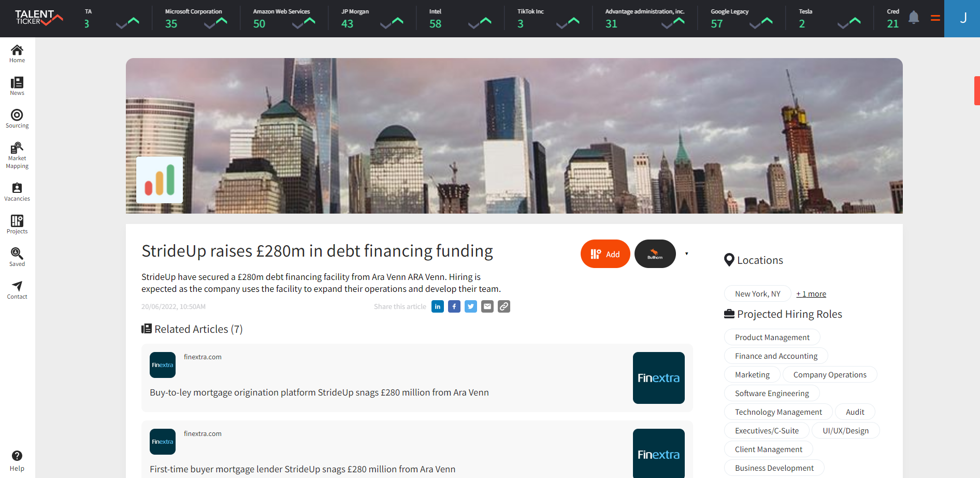Open the TikTok Inc ticker item
The height and width of the screenshot is (478, 980).
(x=548, y=19)
